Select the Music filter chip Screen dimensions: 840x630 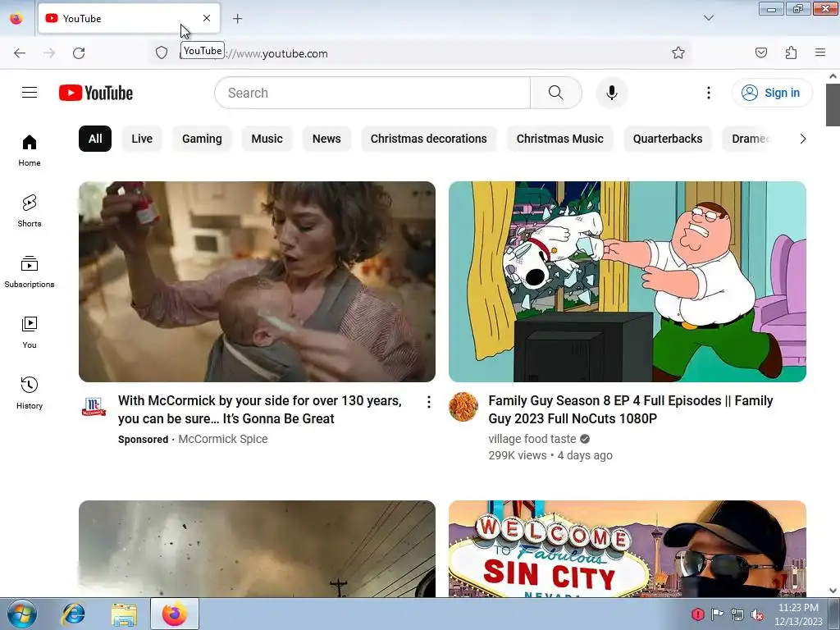pyautogui.click(x=267, y=139)
